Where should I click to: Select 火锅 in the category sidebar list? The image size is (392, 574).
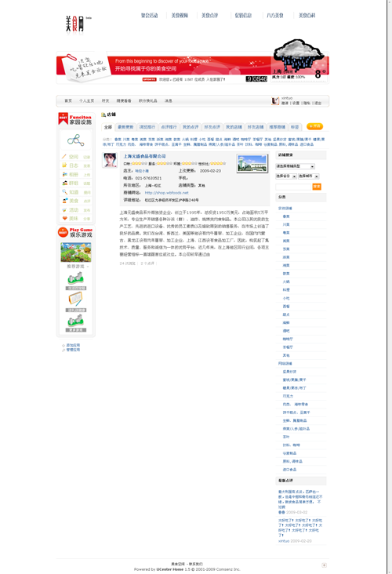286,282
